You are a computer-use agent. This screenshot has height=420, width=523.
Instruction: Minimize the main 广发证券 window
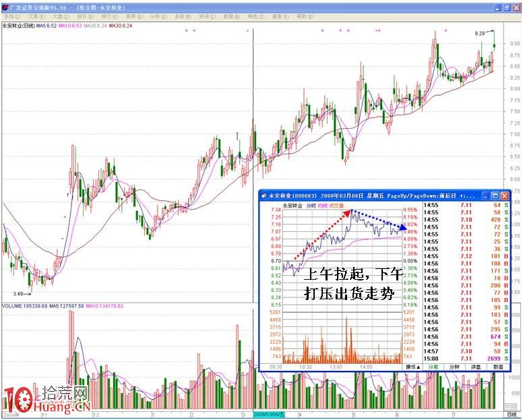pos(498,7)
